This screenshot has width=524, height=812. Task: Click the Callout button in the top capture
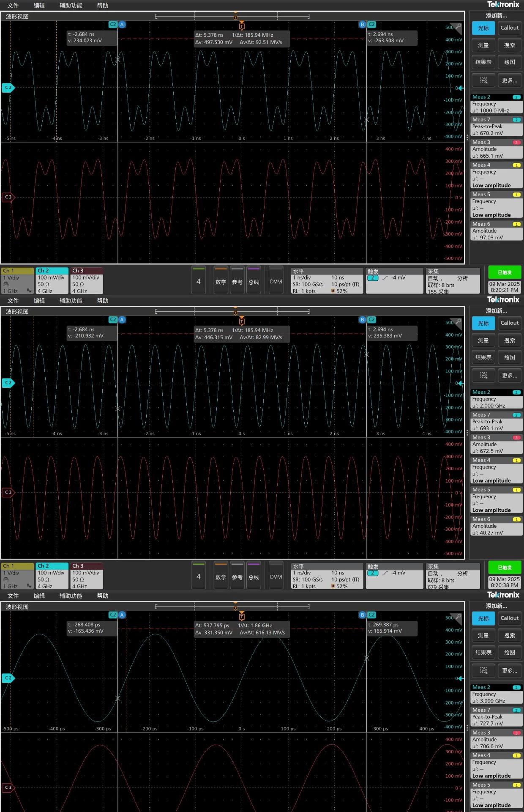point(509,28)
